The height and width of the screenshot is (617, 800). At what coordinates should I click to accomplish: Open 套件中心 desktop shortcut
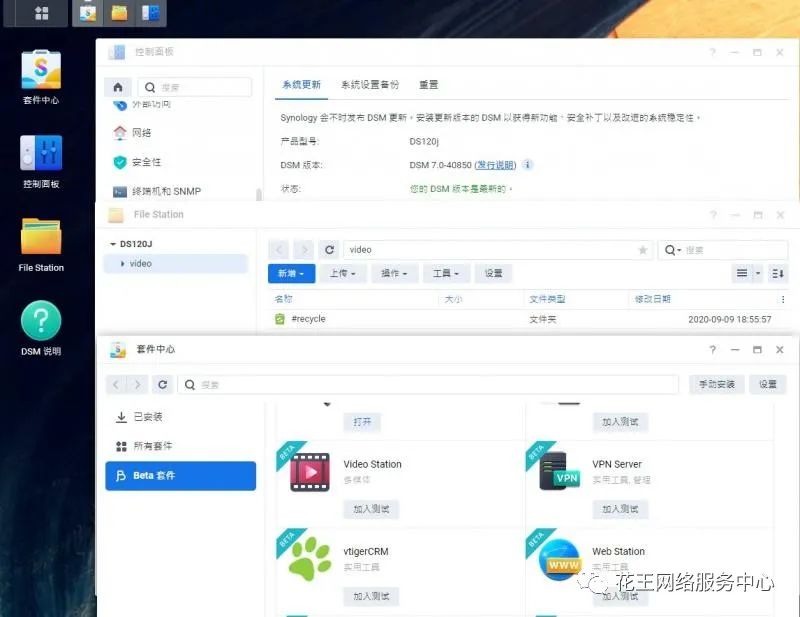(x=41, y=78)
